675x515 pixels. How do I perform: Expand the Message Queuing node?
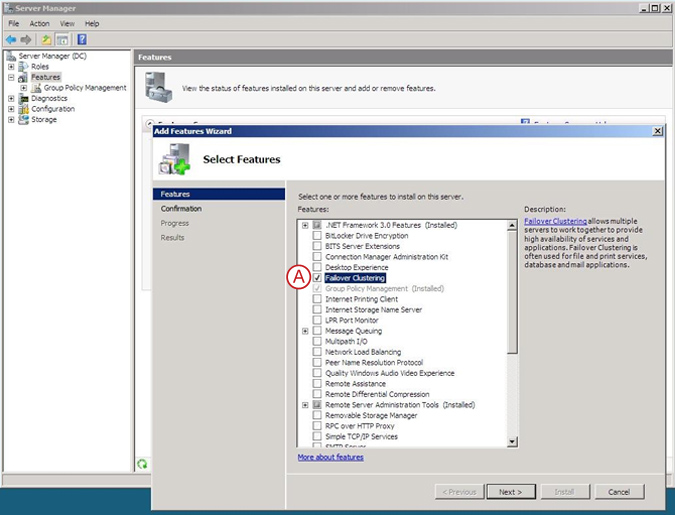[305, 331]
